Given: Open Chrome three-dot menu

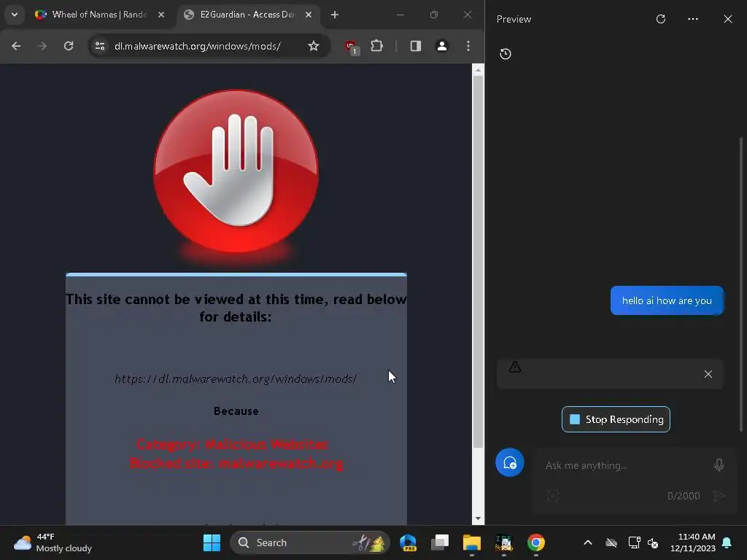Looking at the screenshot, I should click(468, 46).
